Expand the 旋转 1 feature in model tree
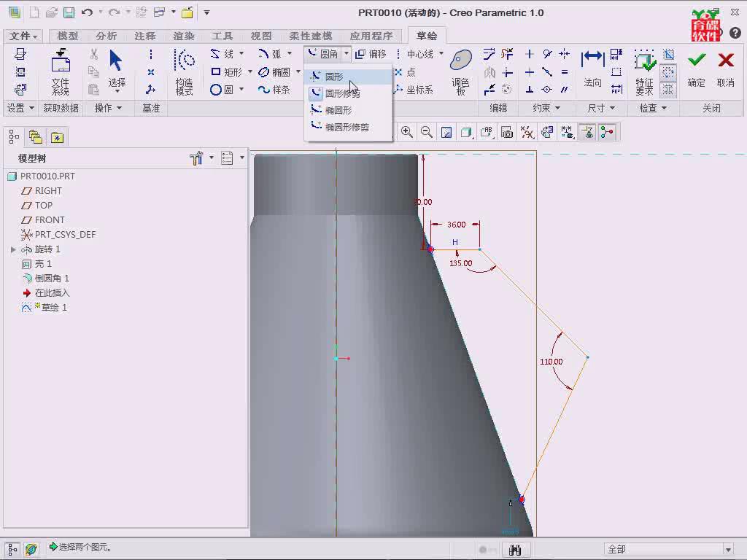The height and width of the screenshot is (560, 747). 13,249
